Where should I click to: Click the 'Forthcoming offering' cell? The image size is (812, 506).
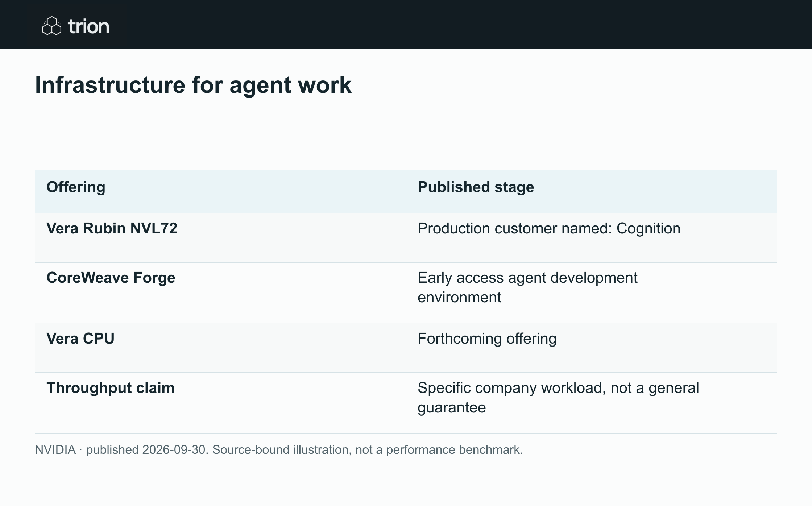[x=487, y=339]
